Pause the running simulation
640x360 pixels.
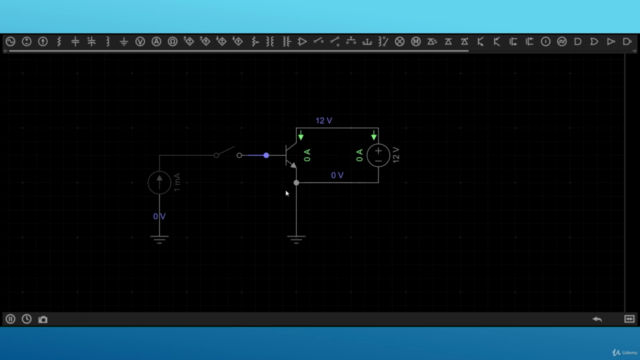point(11,319)
